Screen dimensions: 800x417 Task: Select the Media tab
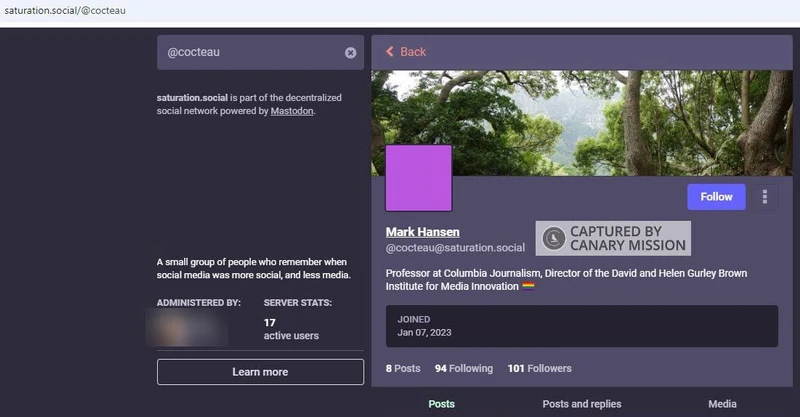coord(722,404)
